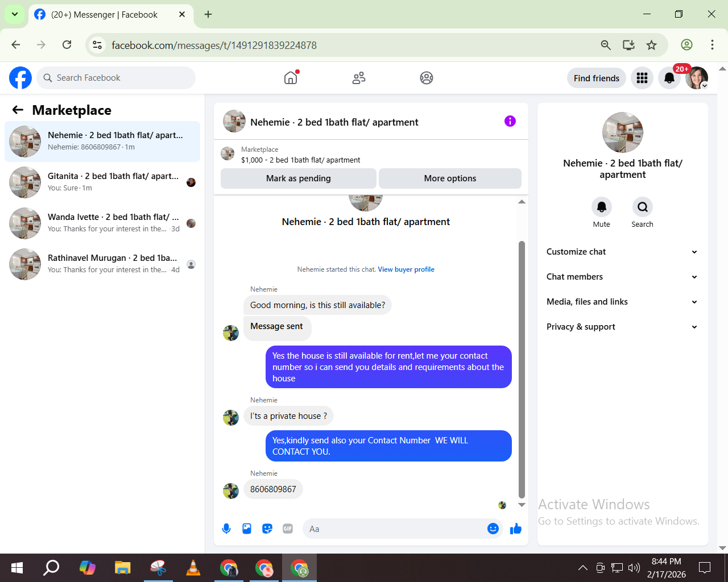
Task: Search in conversation using the Search icon
Action: tap(643, 207)
